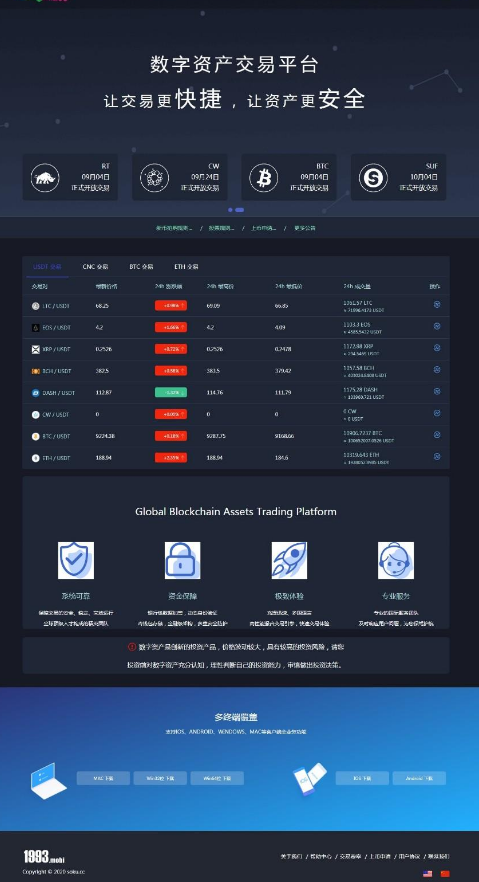Click the shield checkmark reliability icon
The width and height of the screenshot is (479, 882).
76,560
